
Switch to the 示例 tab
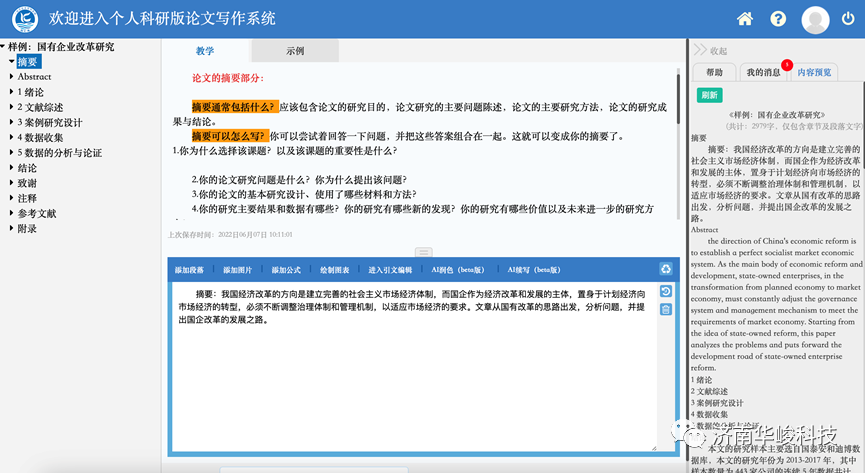tap(295, 50)
